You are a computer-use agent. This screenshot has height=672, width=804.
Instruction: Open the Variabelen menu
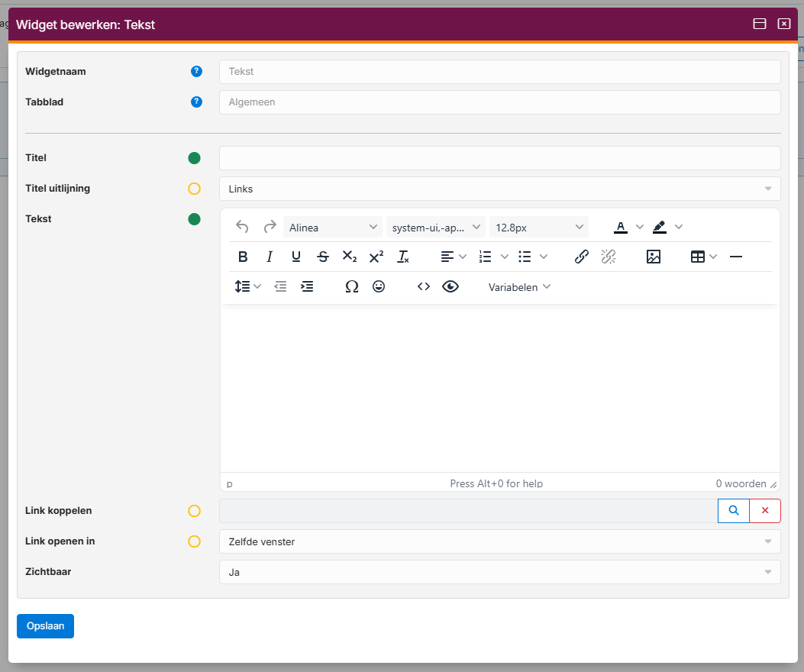tap(519, 287)
